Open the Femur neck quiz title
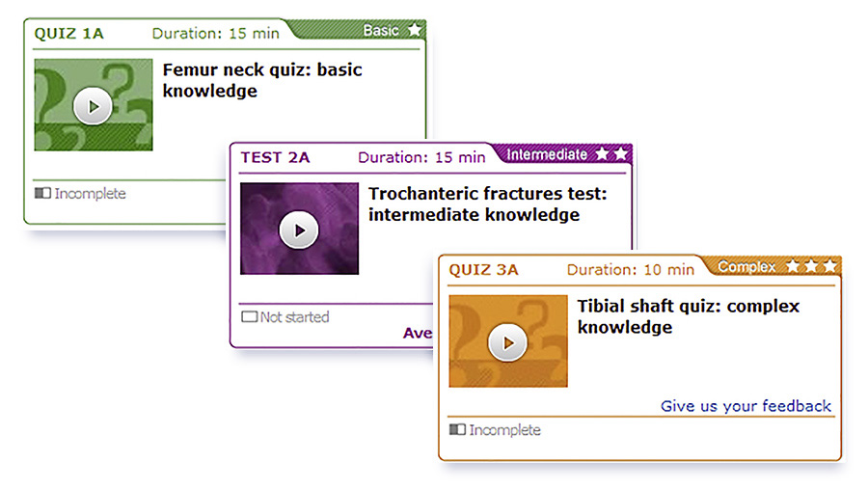The image size is (868, 488). click(x=261, y=80)
